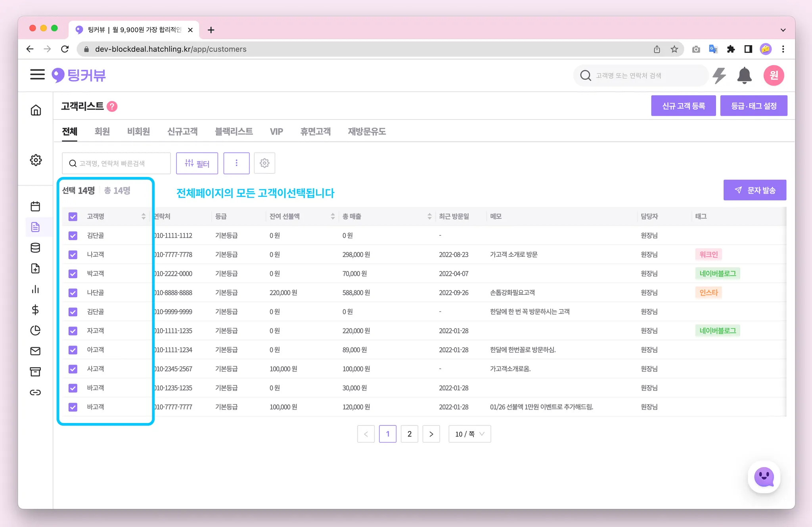Open the three-dot more options menu
The width and height of the screenshot is (812, 527).
[x=236, y=163]
